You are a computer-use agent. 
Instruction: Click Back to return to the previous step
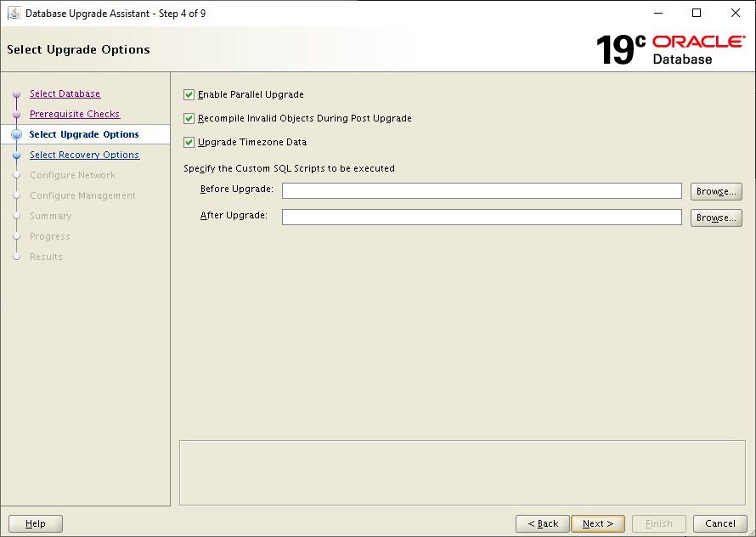tap(543, 523)
